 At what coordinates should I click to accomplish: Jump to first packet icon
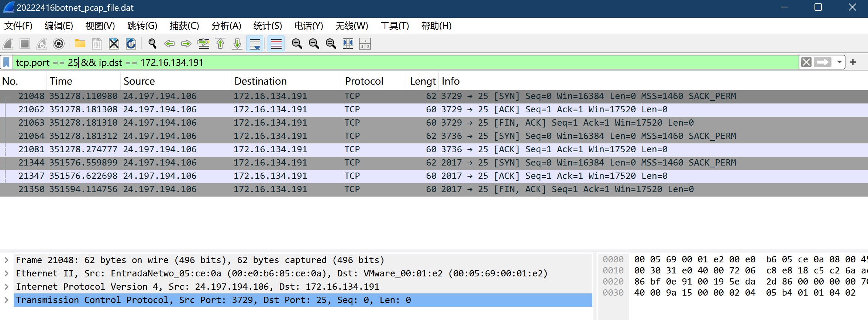220,44
